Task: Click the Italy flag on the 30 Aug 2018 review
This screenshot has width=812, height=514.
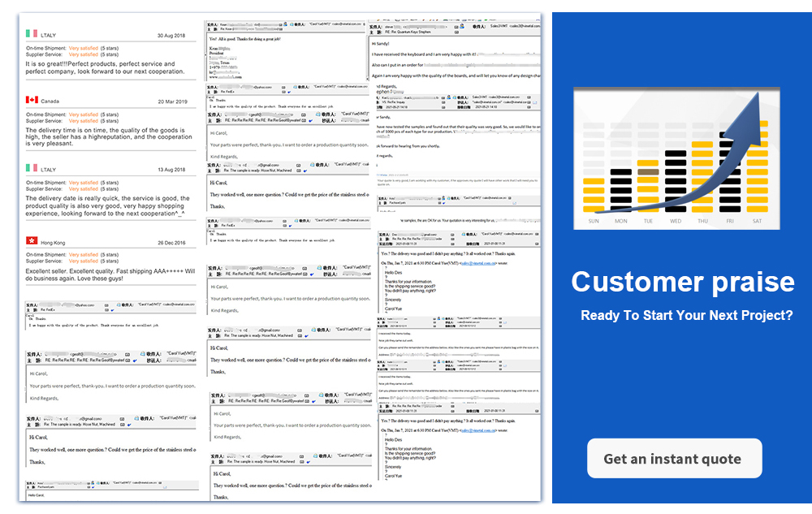Action: point(32,35)
